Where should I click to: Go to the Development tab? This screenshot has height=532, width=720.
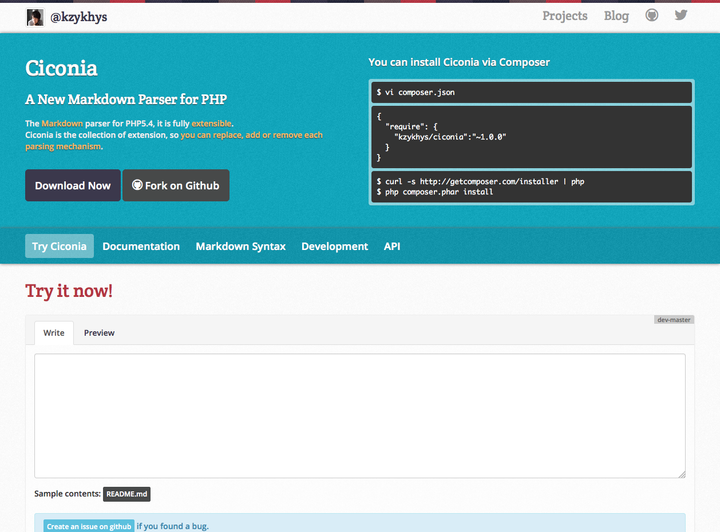point(335,246)
